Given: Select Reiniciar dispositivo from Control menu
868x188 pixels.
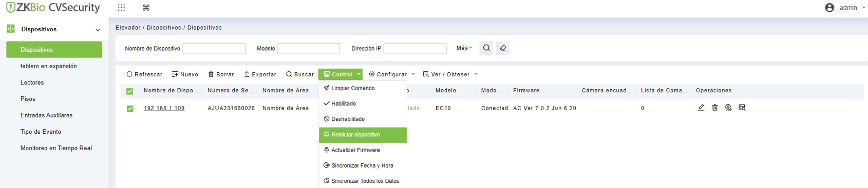Looking at the screenshot, I should pyautogui.click(x=363, y=135).
